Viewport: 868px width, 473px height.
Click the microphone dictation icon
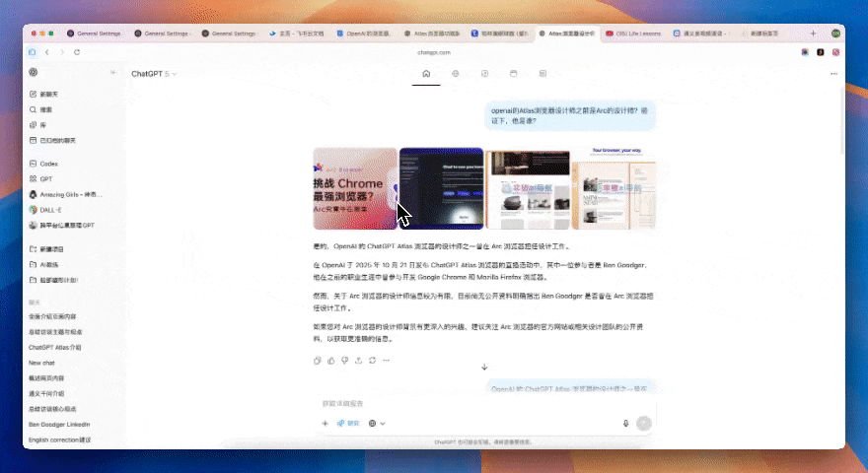pyautogui.click(x=625, y=423)
